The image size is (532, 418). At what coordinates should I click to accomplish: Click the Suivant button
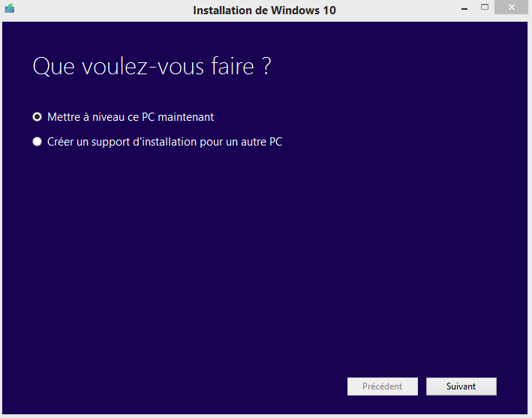[461, 386]
